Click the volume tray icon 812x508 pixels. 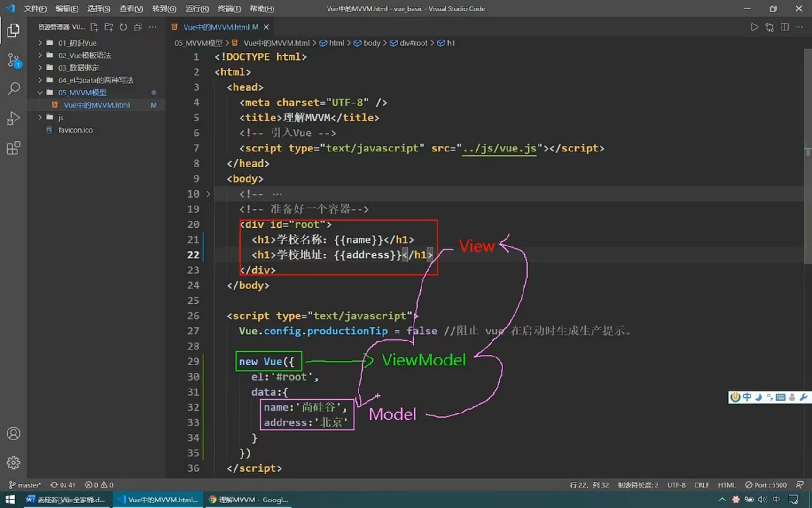tap(762, 500)
